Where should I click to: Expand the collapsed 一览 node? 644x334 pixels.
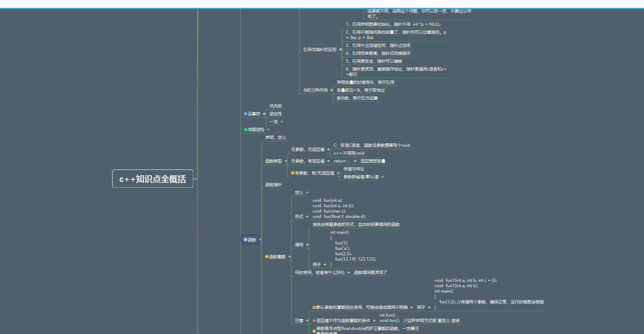[x=282, y=122]
